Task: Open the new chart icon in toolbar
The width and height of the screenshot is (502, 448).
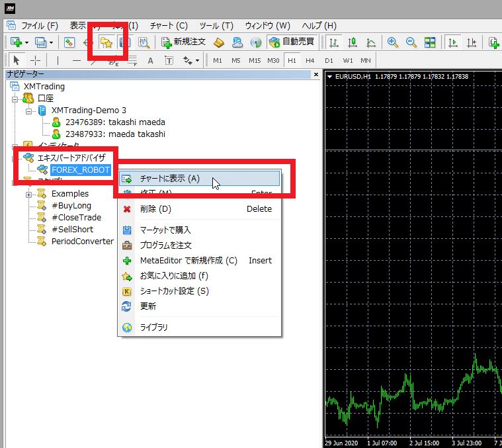Action: (16, 42)
